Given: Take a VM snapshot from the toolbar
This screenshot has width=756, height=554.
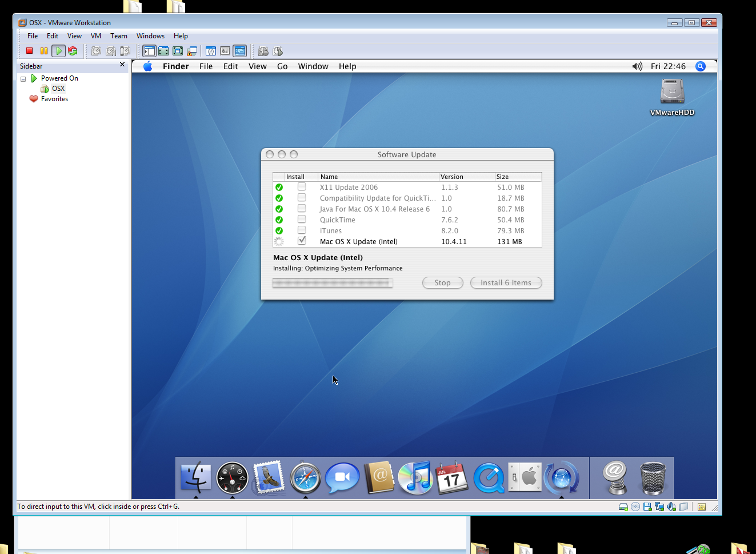Looking at the screenshot, I should [97, 51].
